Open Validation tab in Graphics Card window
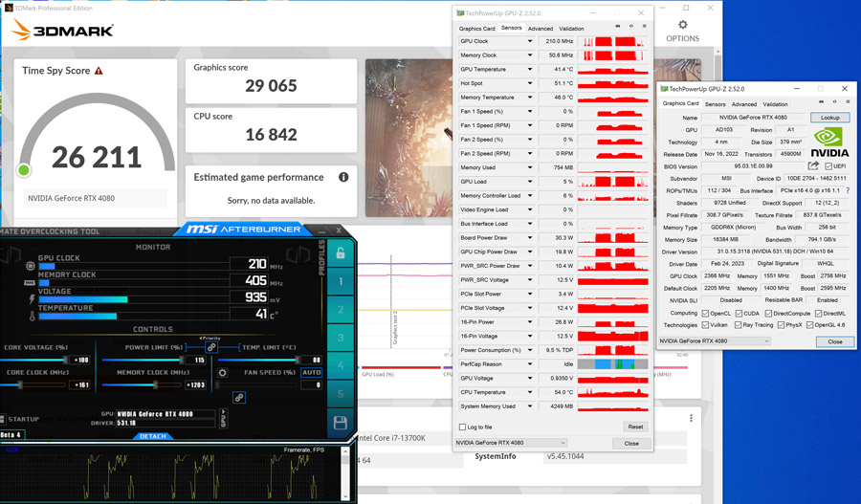861x504 pixels. 775,103
